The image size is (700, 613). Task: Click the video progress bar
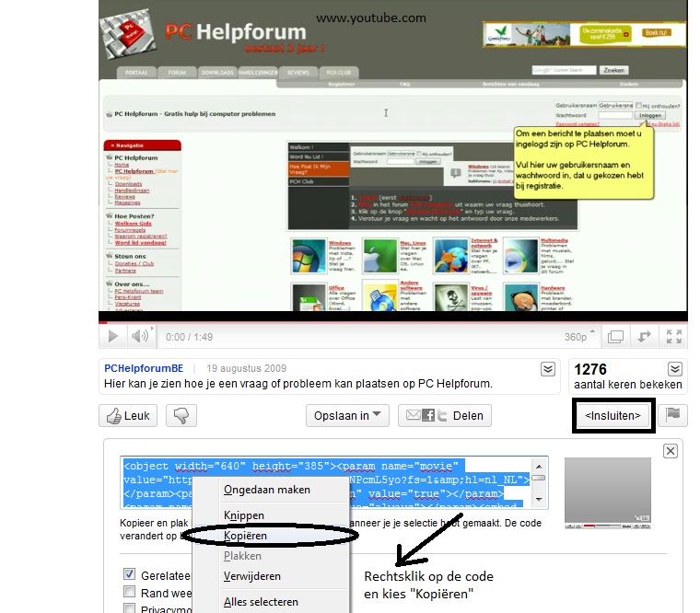(393, 321)
